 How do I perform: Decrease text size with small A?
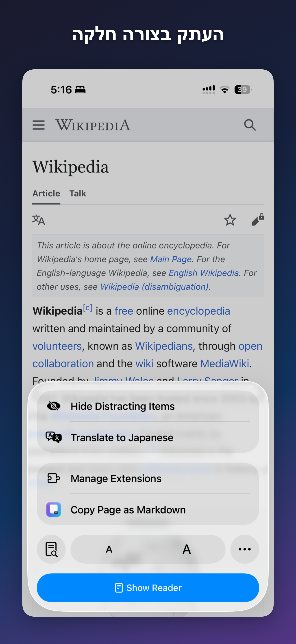109,549
